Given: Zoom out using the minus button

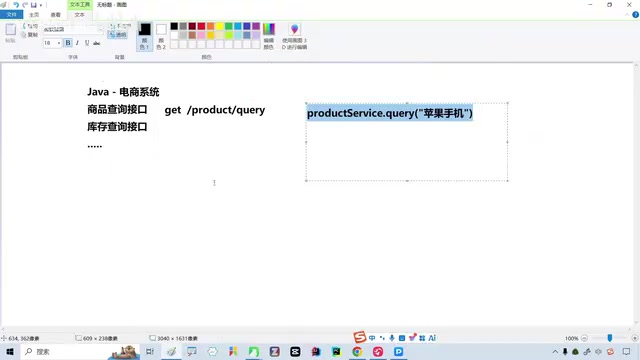Looking at the screenshot, I should (584, 338).
